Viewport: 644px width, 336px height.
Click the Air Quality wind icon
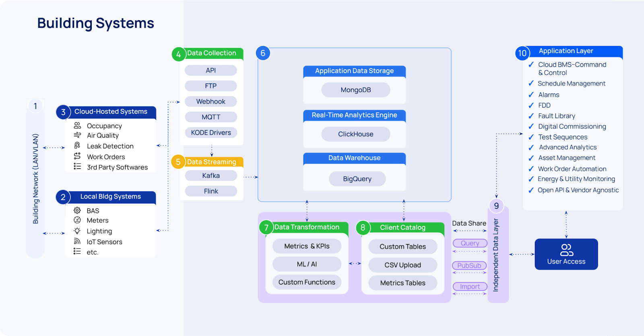click(77, 135)
